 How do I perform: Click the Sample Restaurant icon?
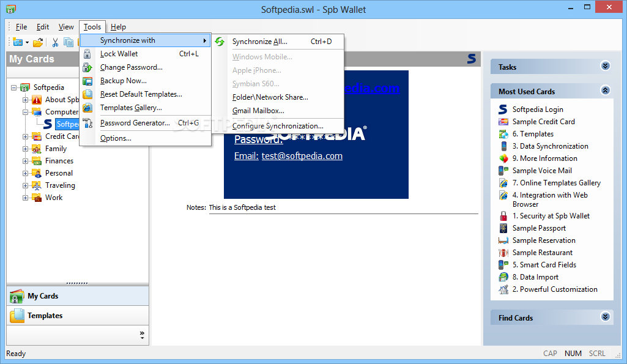(503, 253)
